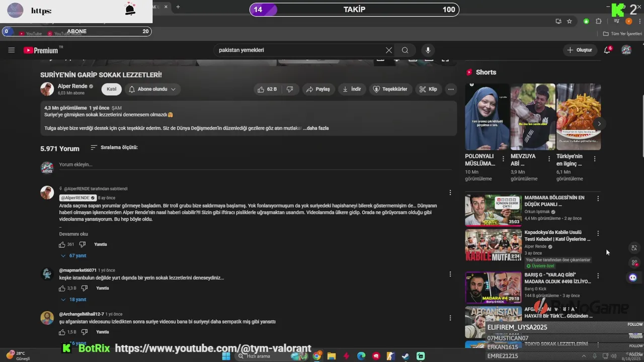644x362 pixels.
Task: Like ArchangelMihail12-7's comment
Action: [x=62, y=332]
